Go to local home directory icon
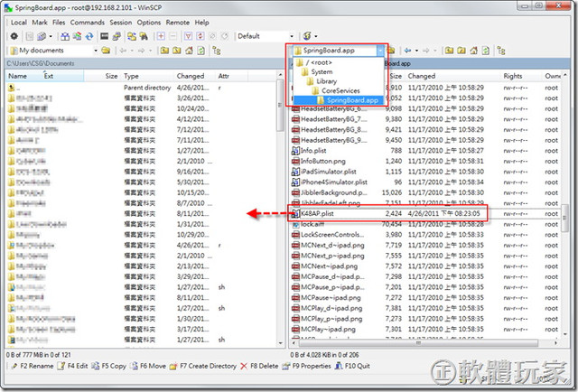Screen dimensions: 578x392 [x=189, y=51]
